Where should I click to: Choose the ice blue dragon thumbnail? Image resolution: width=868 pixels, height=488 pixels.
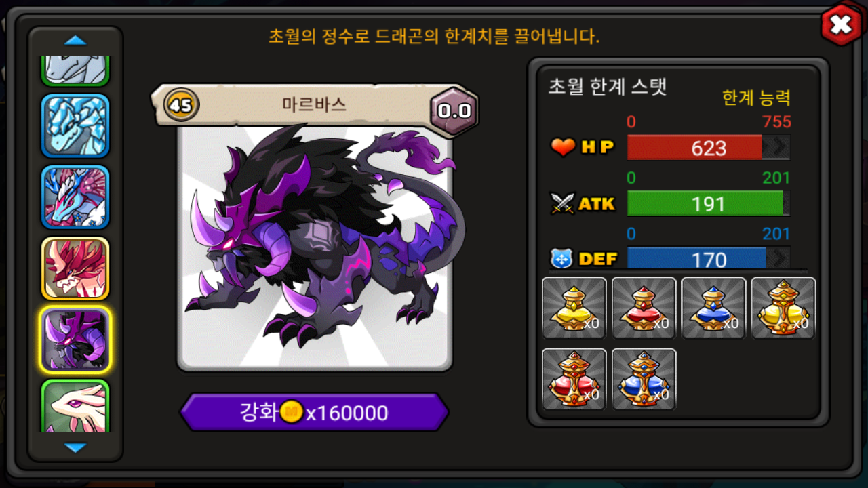pyautogui.click(x=75, y=126)
